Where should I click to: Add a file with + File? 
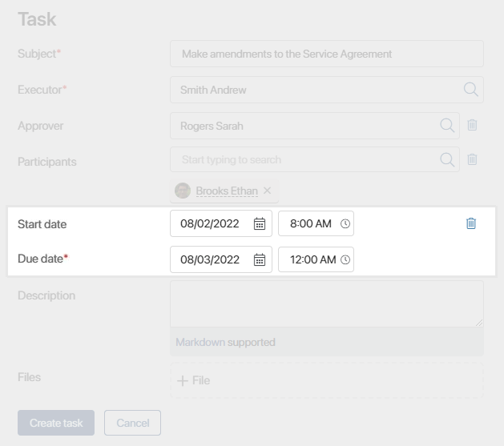(193, 380)
